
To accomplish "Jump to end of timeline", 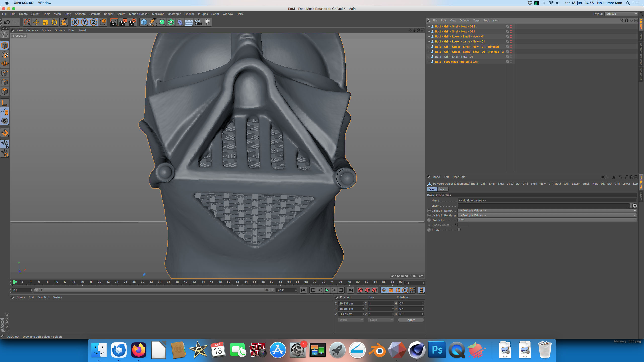I will click(350, 290).
